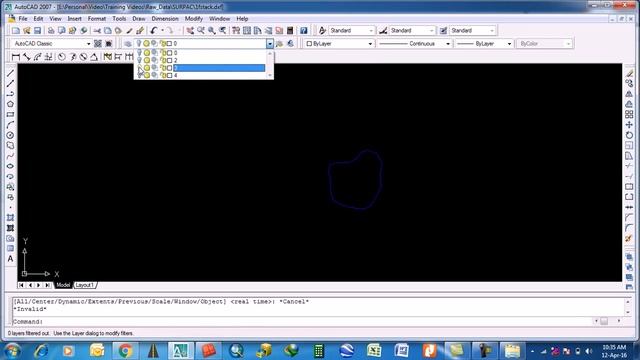Screen dimensions: 640x360
Task: Click the Undo arrow icon
Action: click(x=154, y=31)
